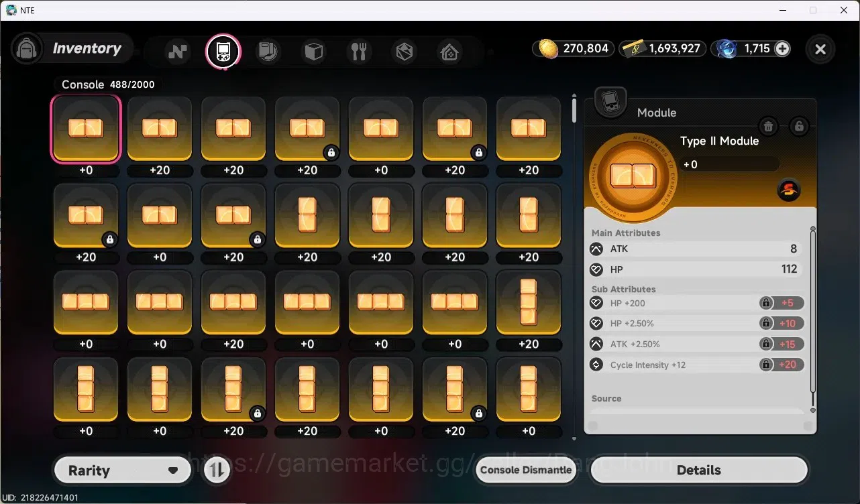Screen dimensions: 860x504
Task: Click the Cycle Intensity arrows icon
Action: click(596, 365)
